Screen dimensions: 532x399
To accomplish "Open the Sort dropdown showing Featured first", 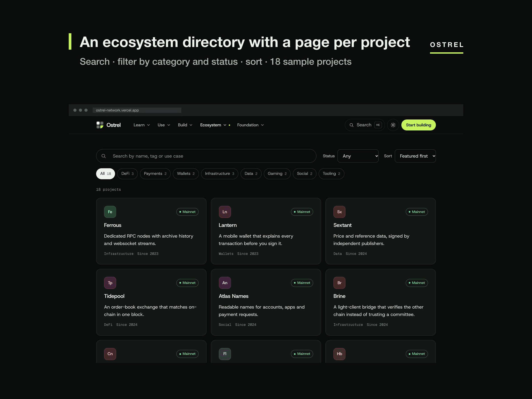I will pyautogui.click(x=415, y=156).
